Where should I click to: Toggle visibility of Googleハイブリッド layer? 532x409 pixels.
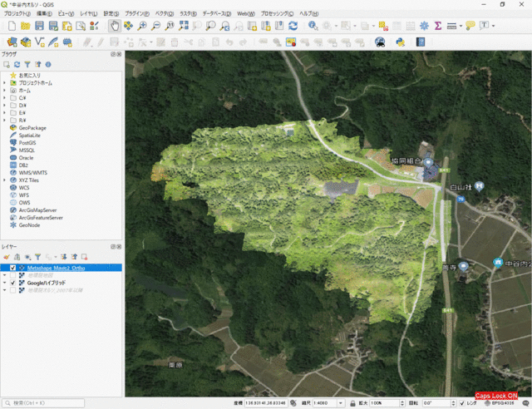point(13,283)
